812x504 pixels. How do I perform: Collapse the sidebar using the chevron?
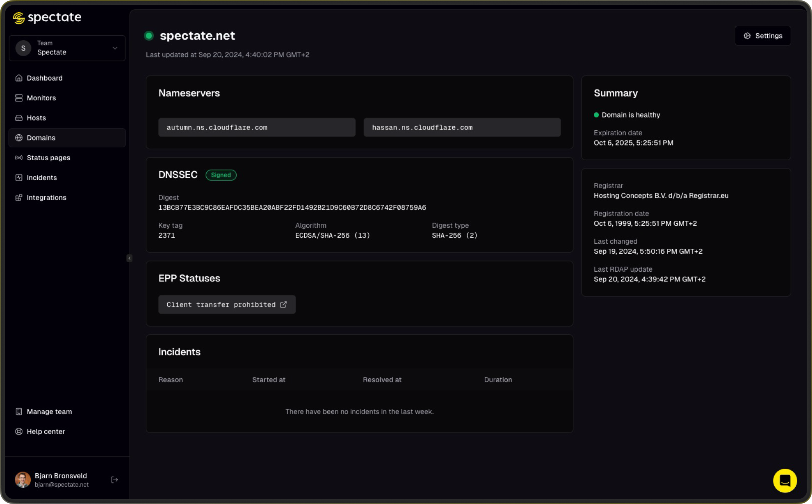129,258
